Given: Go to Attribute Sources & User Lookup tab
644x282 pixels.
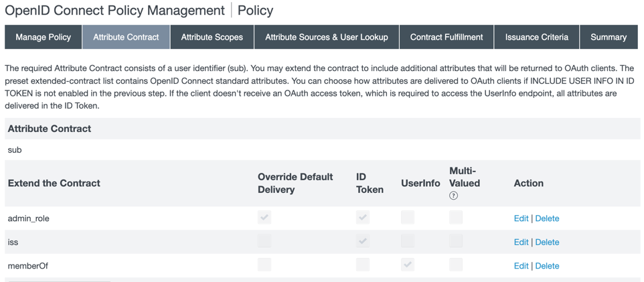Looking at the screenshot, I should (x=327, y=38).
